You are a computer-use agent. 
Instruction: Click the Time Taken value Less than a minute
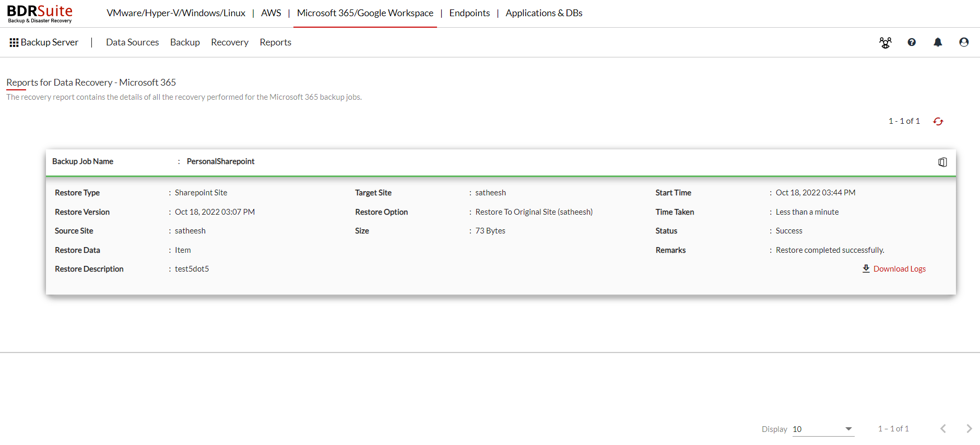pos(807,212)
